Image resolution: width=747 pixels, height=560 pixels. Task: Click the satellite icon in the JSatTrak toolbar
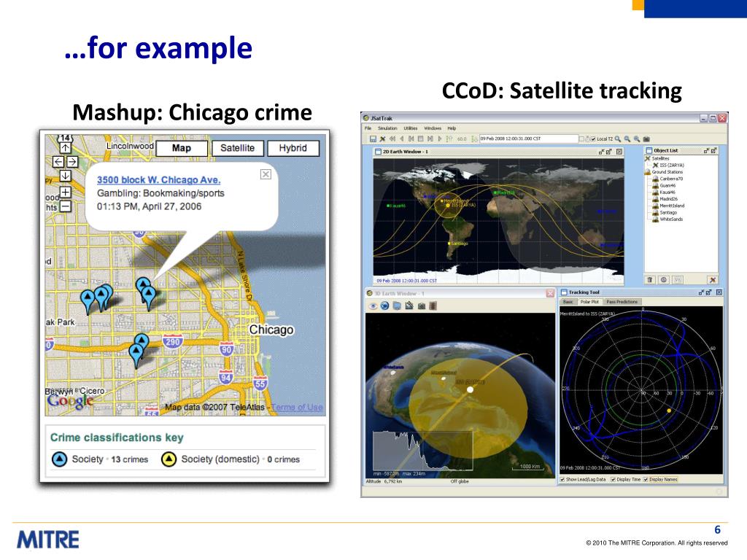coord(382,139)
